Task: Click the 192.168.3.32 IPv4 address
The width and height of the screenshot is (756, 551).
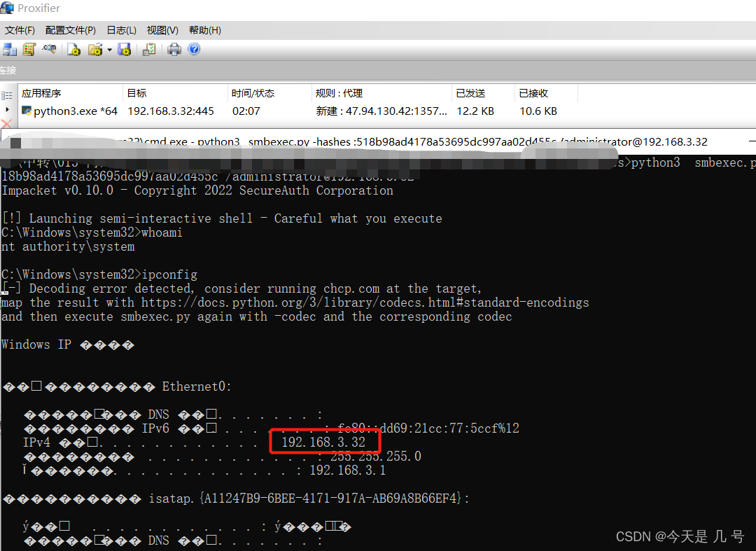Action: (323, 442)
